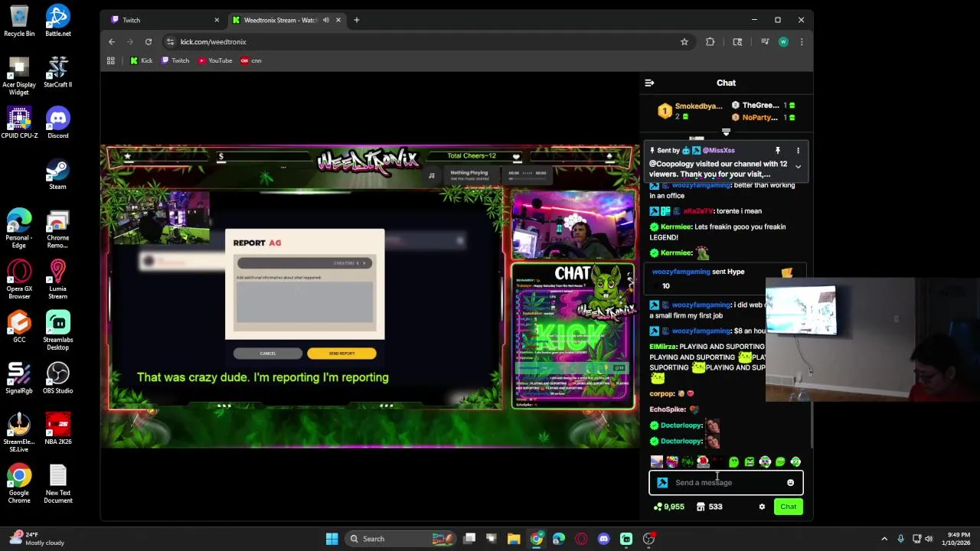Open the bookmarks apps grid icon
Viewport: 980px width, 551px height.
[111, 60]
